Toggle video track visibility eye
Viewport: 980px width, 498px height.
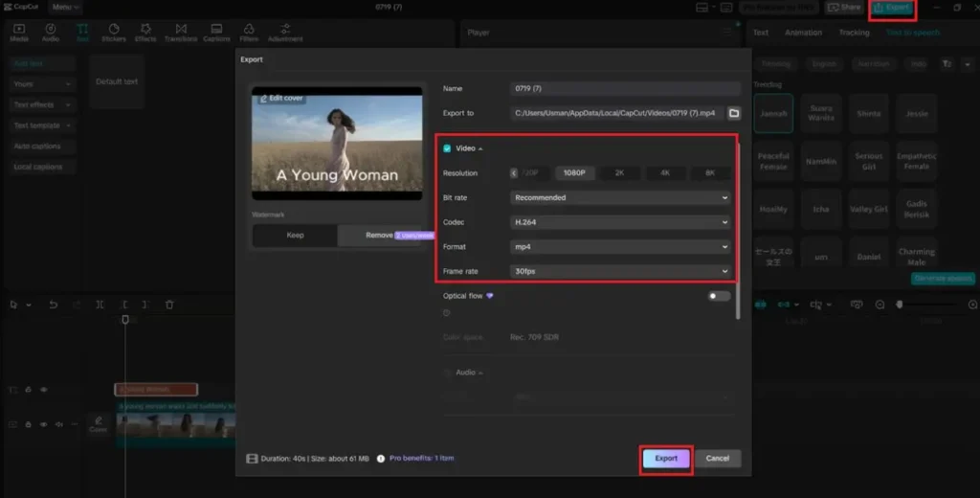coord(44,424)
